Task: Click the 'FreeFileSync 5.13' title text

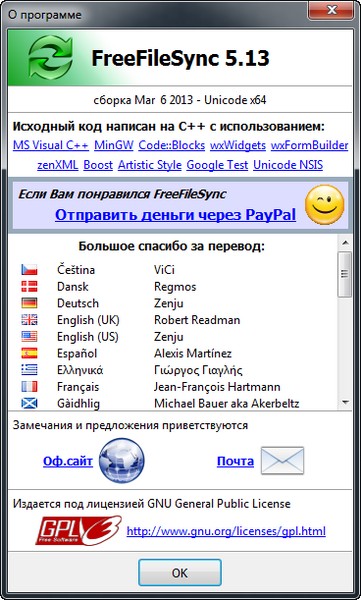Action: 180,59
